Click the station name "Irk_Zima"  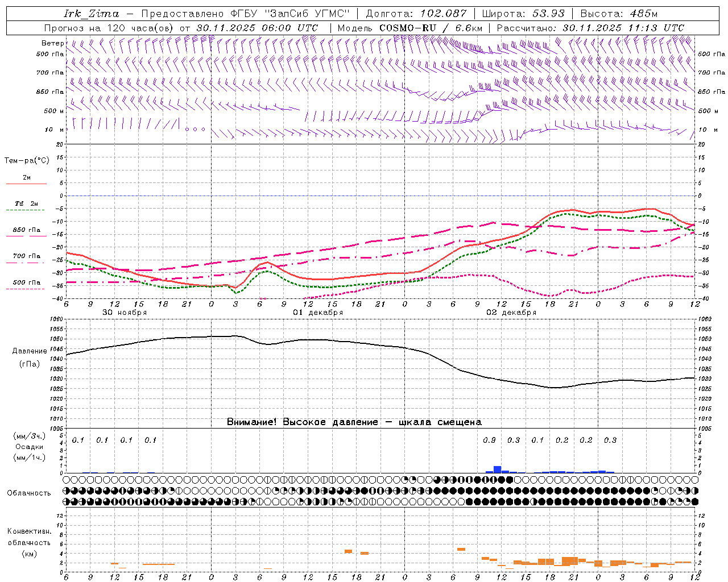[x=92, y=14]
